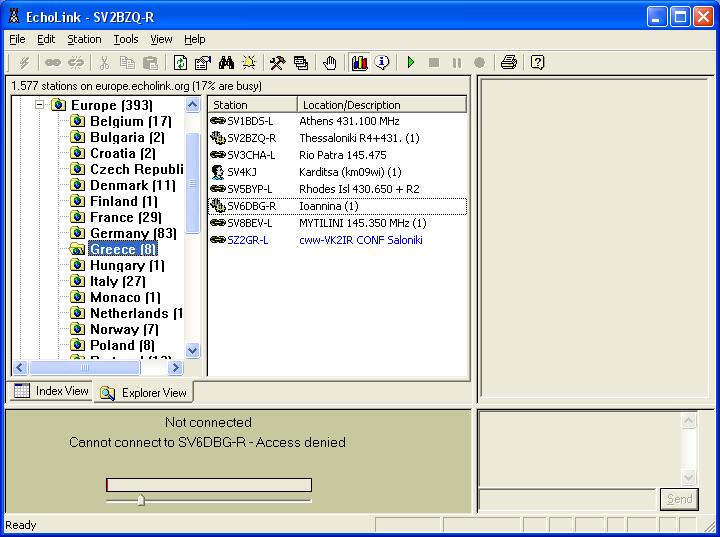Select Germany (83) in the tree
This screenshot has height=537, width=720.
133,233
